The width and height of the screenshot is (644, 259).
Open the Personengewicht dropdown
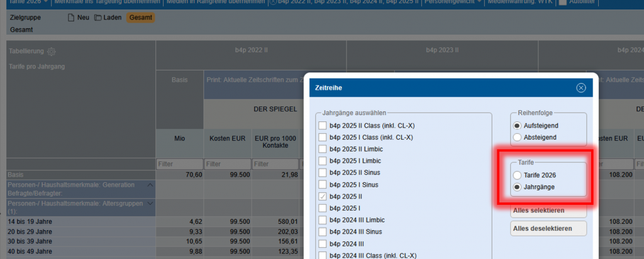452,3
